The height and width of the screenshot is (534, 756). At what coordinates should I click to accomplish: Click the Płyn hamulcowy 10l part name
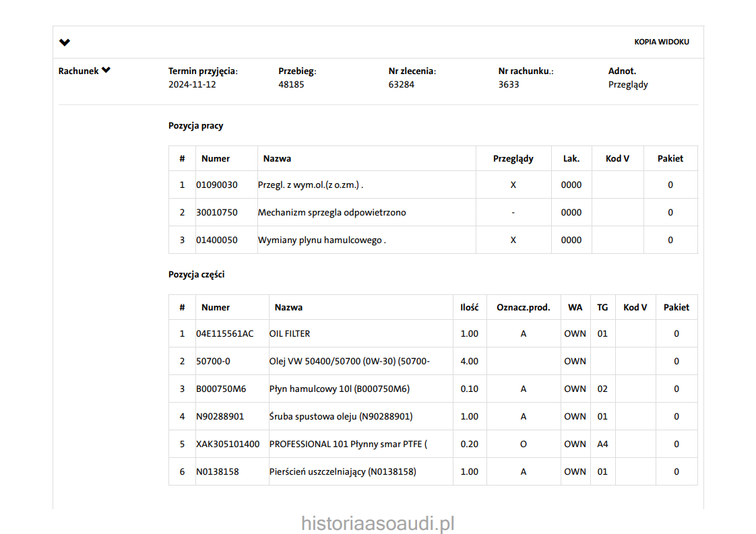pos(339,389)
